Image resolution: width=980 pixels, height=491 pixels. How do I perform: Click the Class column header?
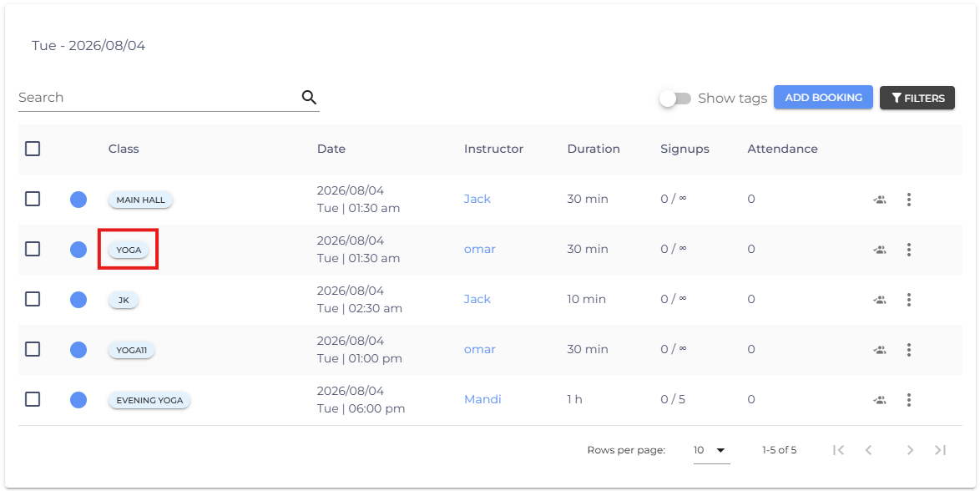click(x=124, y=149)
